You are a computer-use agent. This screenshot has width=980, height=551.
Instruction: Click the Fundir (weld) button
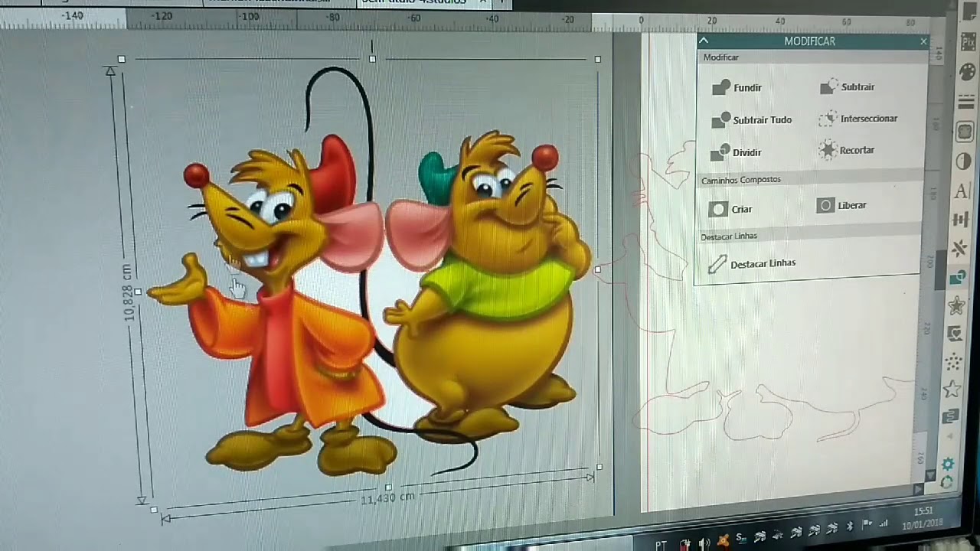(736, 87)
